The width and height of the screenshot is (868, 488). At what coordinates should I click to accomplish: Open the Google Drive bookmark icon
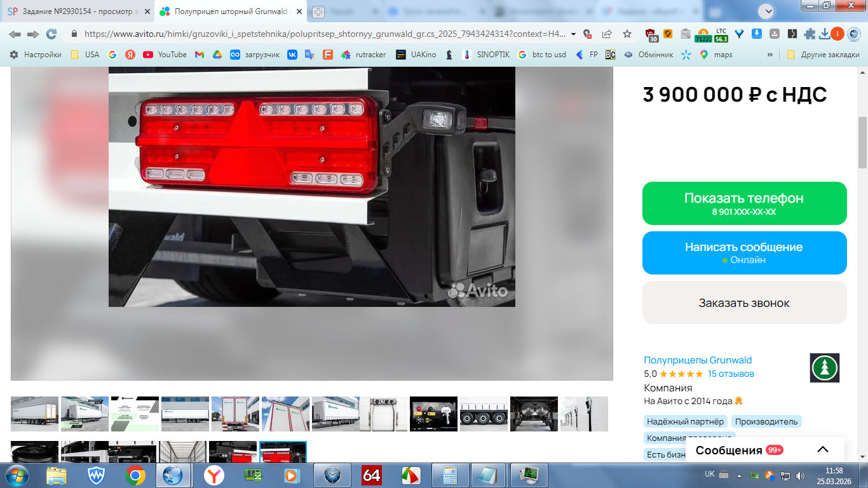(x=217, y=55)
